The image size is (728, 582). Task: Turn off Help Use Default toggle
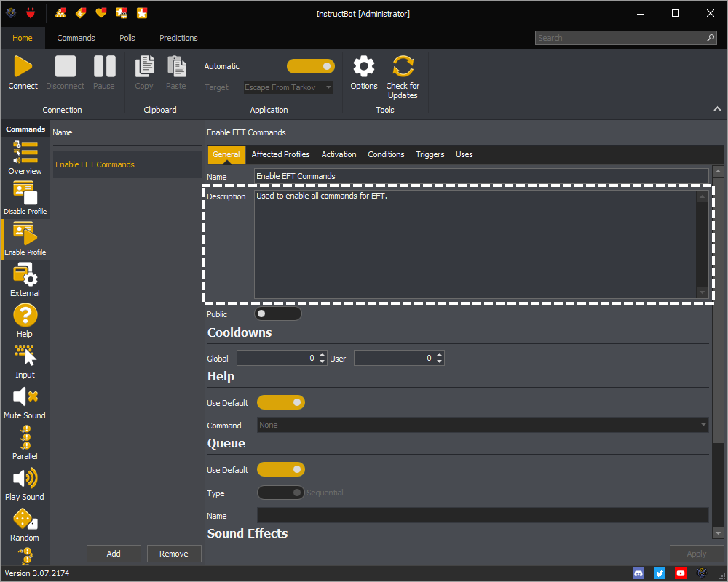pyautogui.click(x=280, y=403)
